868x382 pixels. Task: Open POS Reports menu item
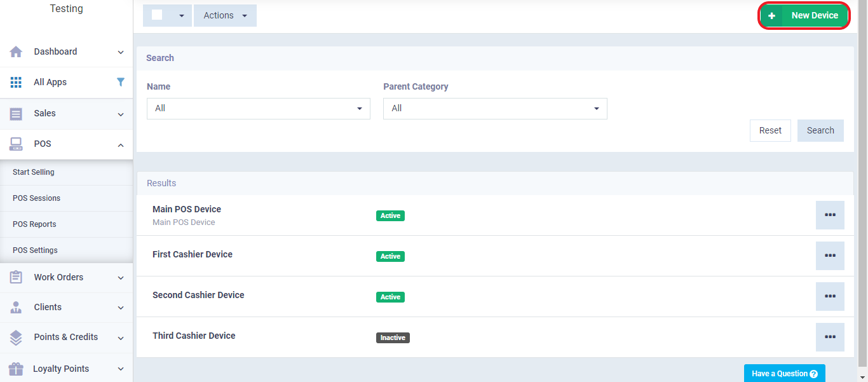pyautogui.click(x=66, y=224)
